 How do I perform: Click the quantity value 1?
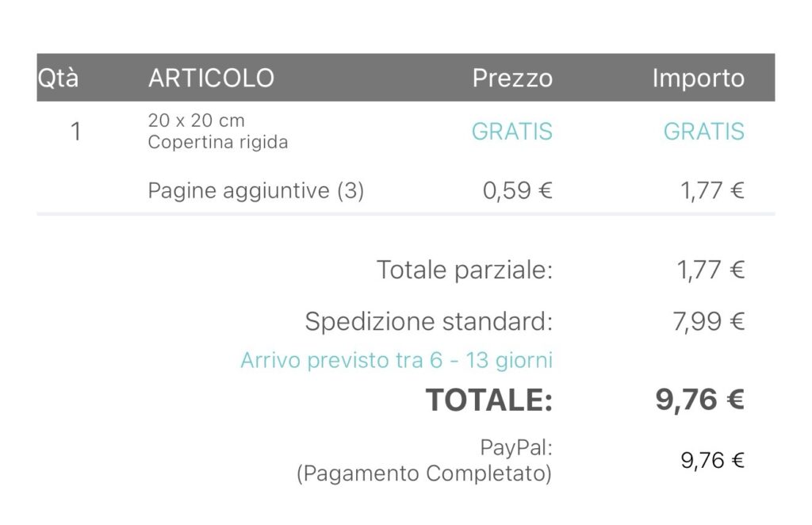coord(76,132)
